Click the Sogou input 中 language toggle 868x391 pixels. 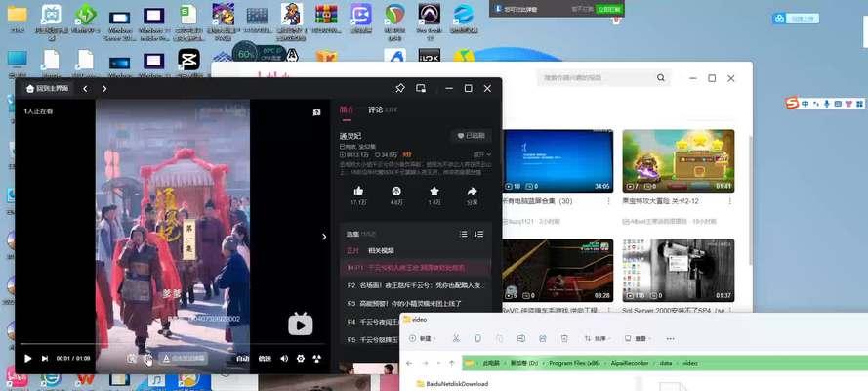click(x=805, y=104)
